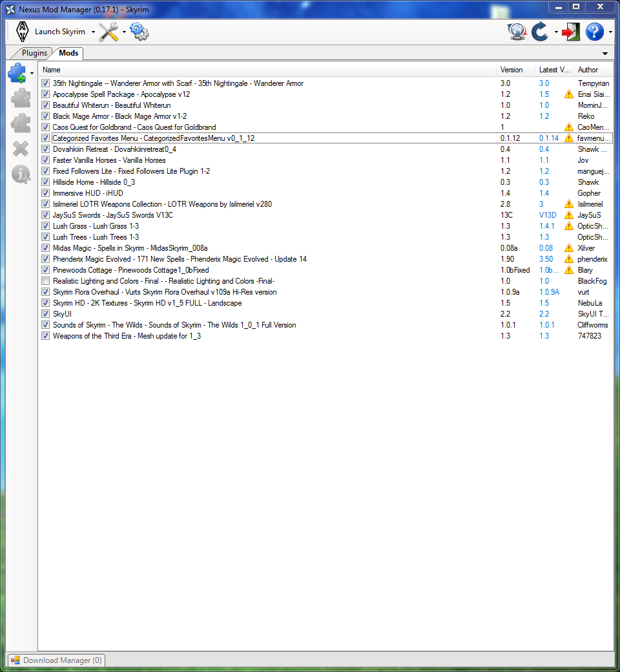
Task: Click the version 13C cell
Action: tap(506, 215)
